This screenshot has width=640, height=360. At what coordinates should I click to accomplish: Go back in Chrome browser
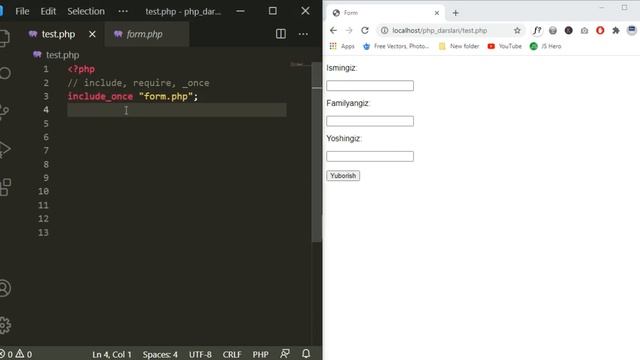pyautogui.click(x=333, y=31)
